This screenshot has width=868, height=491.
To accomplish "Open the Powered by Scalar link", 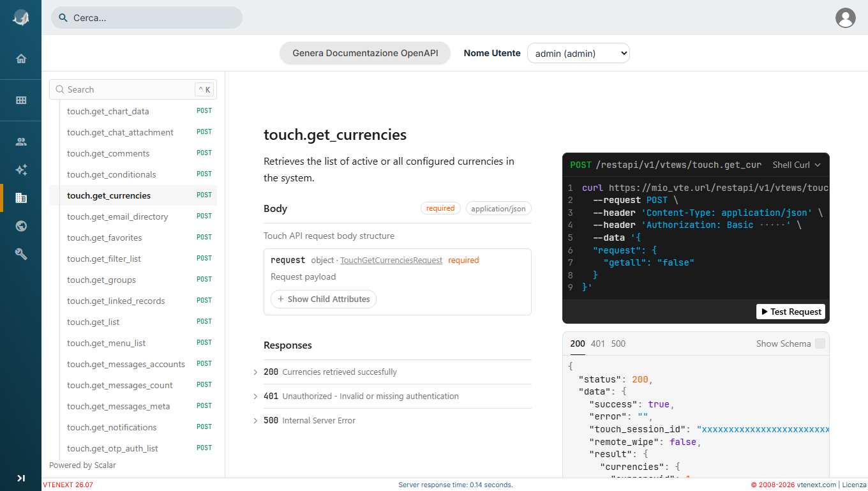I will pyautogui.click(x=83, y=465).
